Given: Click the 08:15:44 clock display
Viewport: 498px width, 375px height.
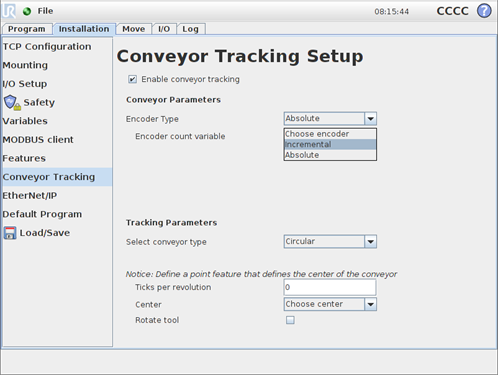Looking at the screenshot, I should coord(391,12).
